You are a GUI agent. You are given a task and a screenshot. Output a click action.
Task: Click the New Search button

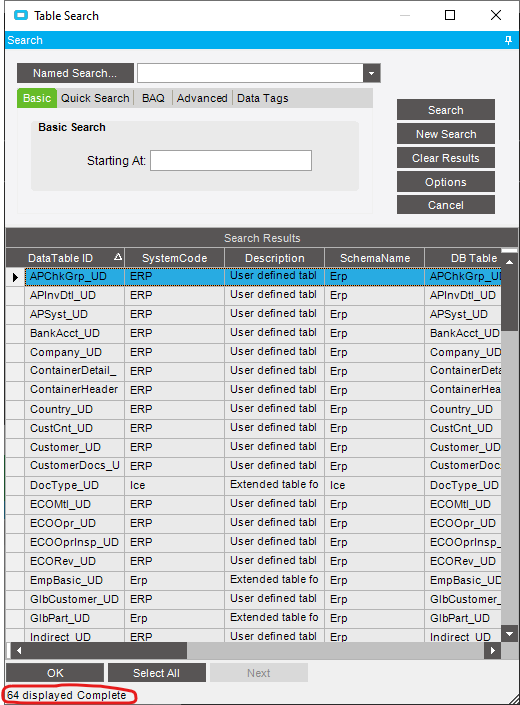coord(445,134)
